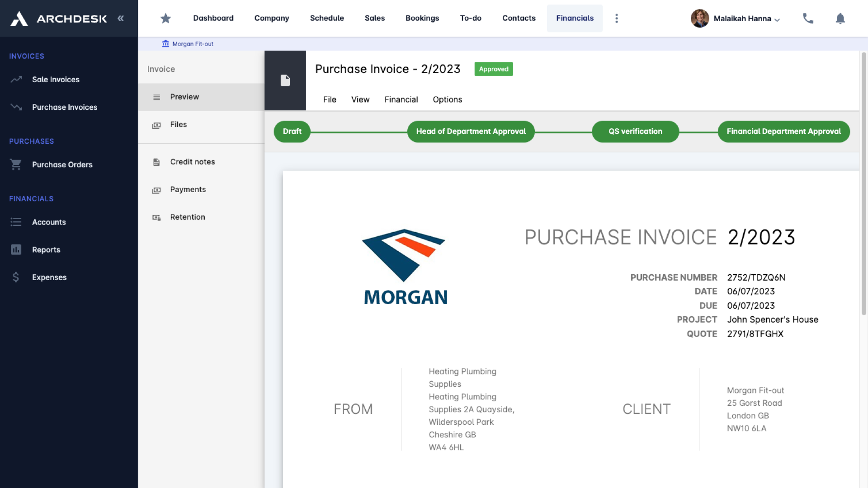
Task: Click the favorites star icon
Action: click(x=165, y=19)
